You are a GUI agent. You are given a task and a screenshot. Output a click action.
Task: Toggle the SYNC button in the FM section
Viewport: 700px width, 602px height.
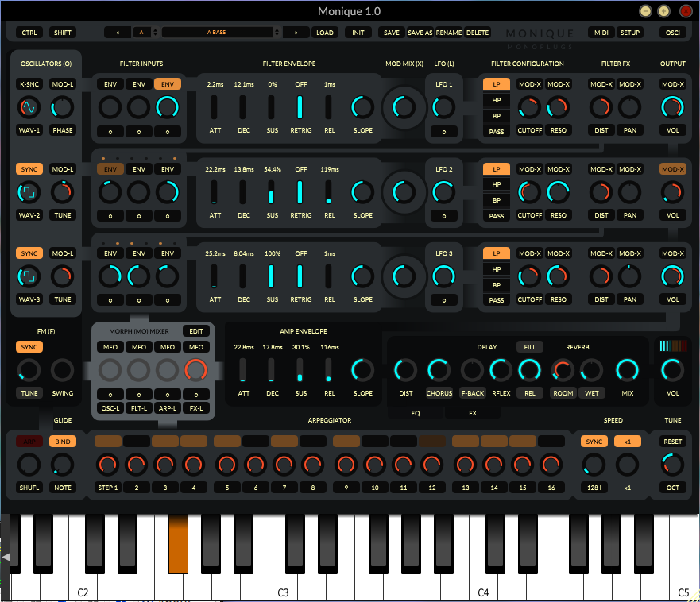pos(29,347)
